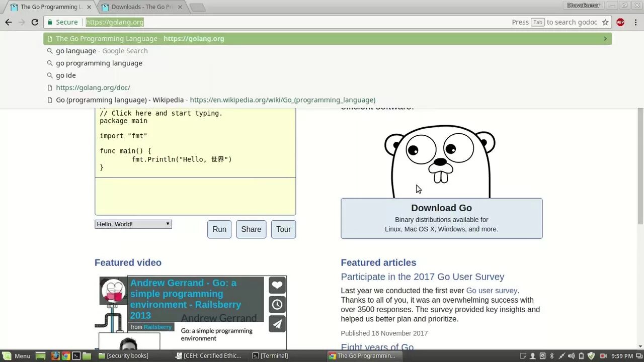
Task: Open the Linux Mint Menu button
Action: point(17,356)
